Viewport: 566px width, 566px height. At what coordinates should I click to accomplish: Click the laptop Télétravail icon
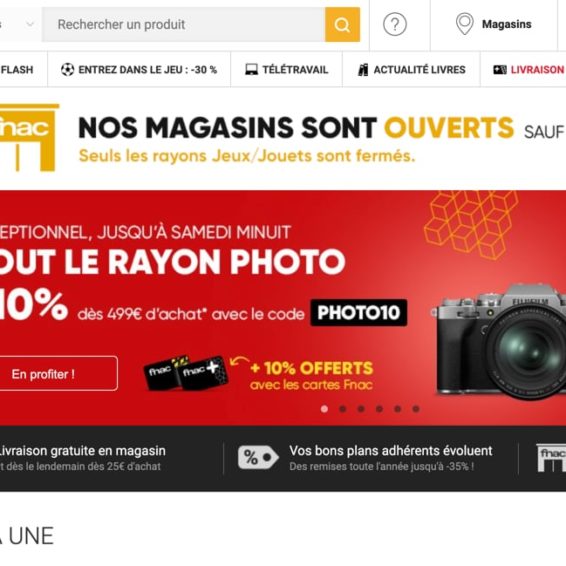pos(252,69)
